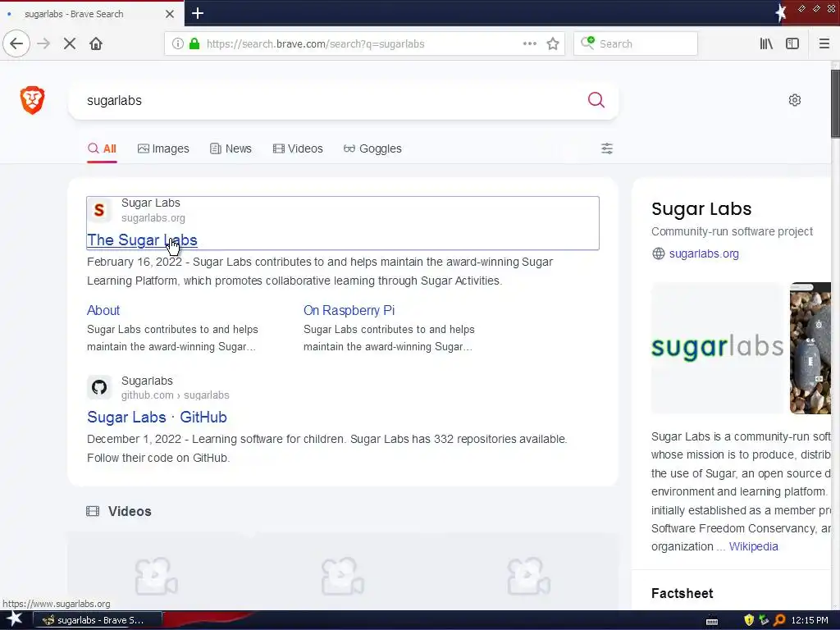Open the On Raspberry Pi sublink
The width and height of the screenshot is (840, 630).
tap(349, 310)
